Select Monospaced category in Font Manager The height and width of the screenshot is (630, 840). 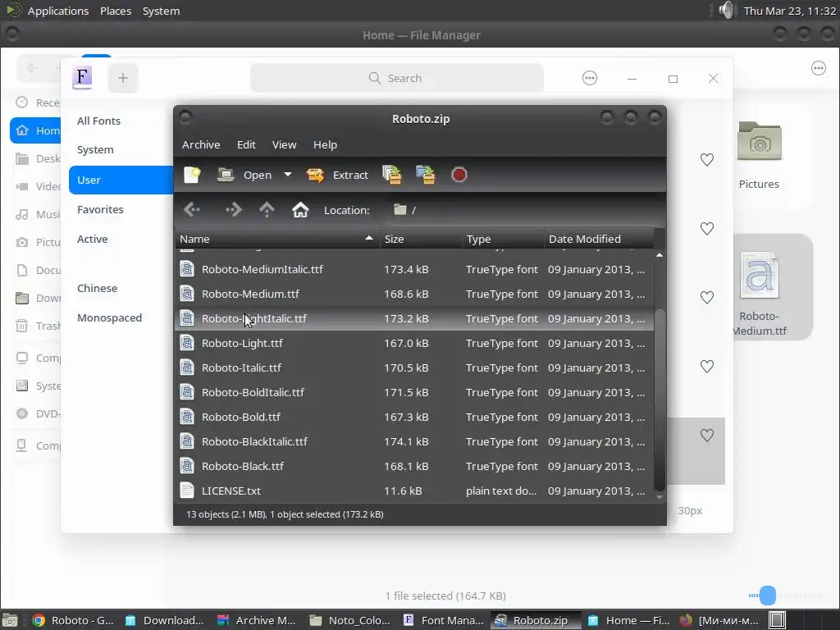pyautogui.click(x=109, y=317)
